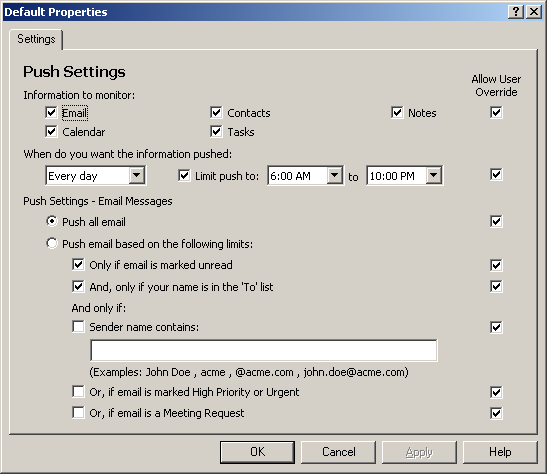This screenshot has height=474, width=547.
Task: Enable the Meeting Request checkbox
Action: tap(78, 413)
